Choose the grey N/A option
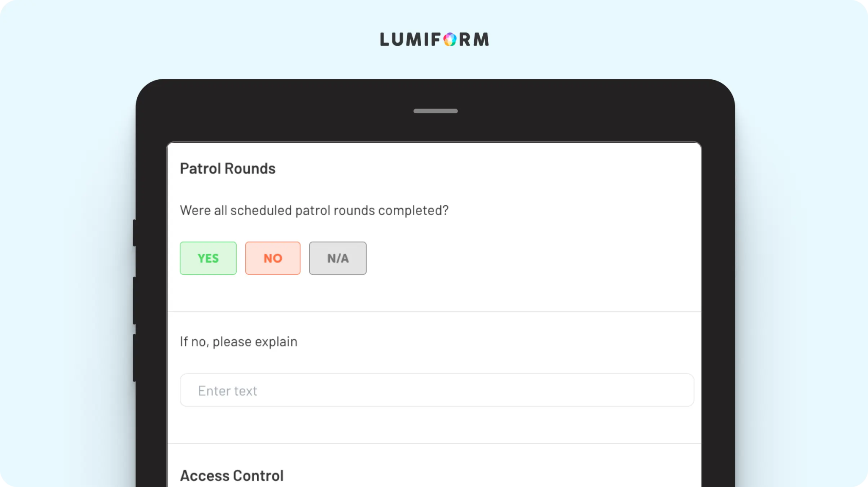The width and height of the screenshot is (868, 487). (338, 258)
